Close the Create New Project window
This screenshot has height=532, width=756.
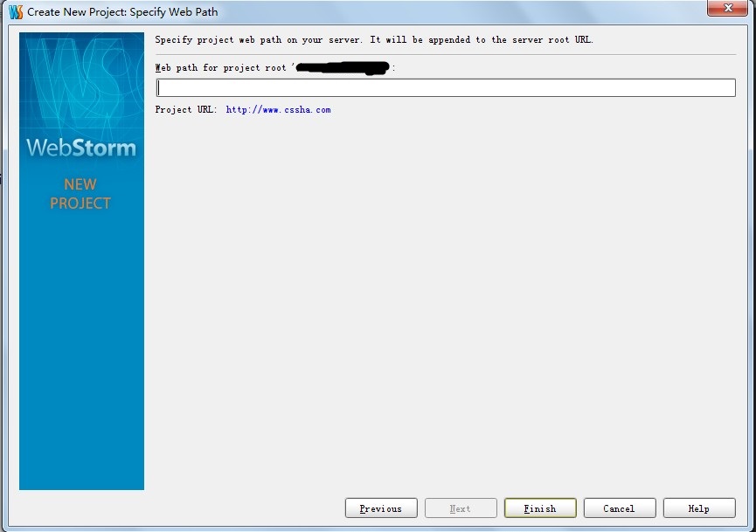point(727,8)
